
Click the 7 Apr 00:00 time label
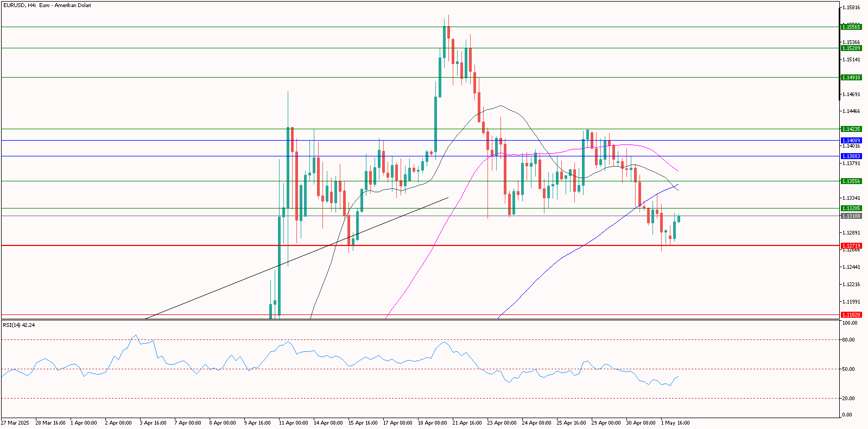click(x=188, y=423)
